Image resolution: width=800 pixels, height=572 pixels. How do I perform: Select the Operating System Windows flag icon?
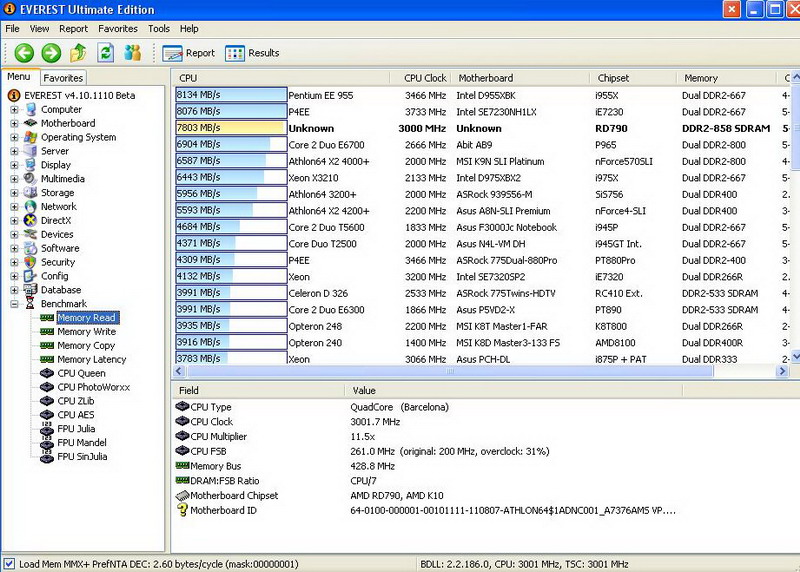tap(31, 137)
